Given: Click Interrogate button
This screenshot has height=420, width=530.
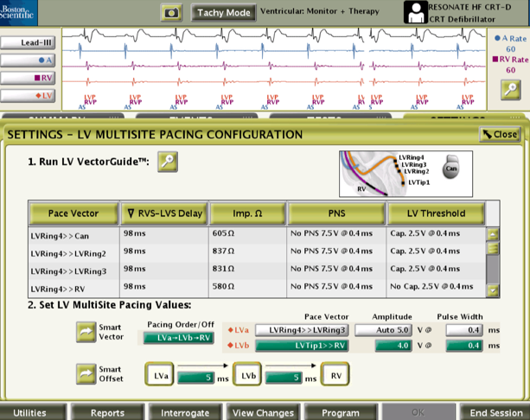Looking at the screenshot, I should point(185,412).
